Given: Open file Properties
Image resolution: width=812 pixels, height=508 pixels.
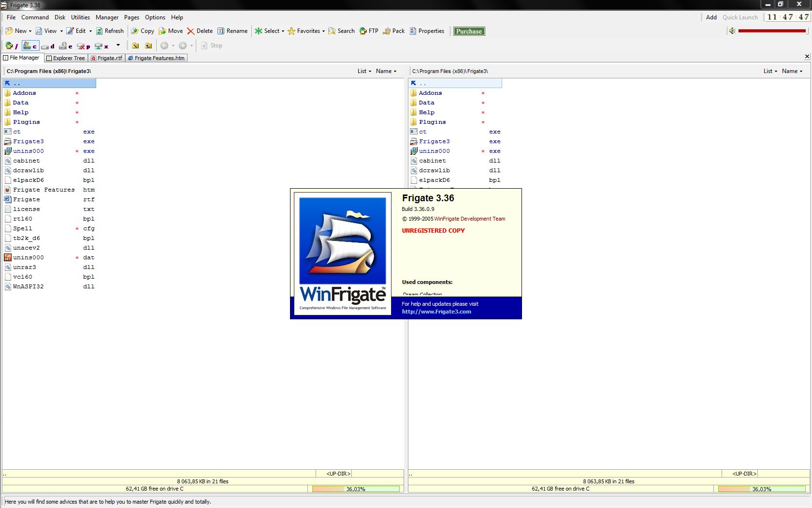Looking at the screenshot, I should point(427,31).
